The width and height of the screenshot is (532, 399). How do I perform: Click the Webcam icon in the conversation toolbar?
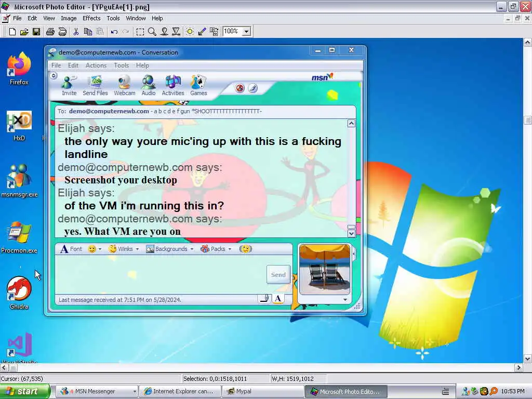(x=125, y=86)
